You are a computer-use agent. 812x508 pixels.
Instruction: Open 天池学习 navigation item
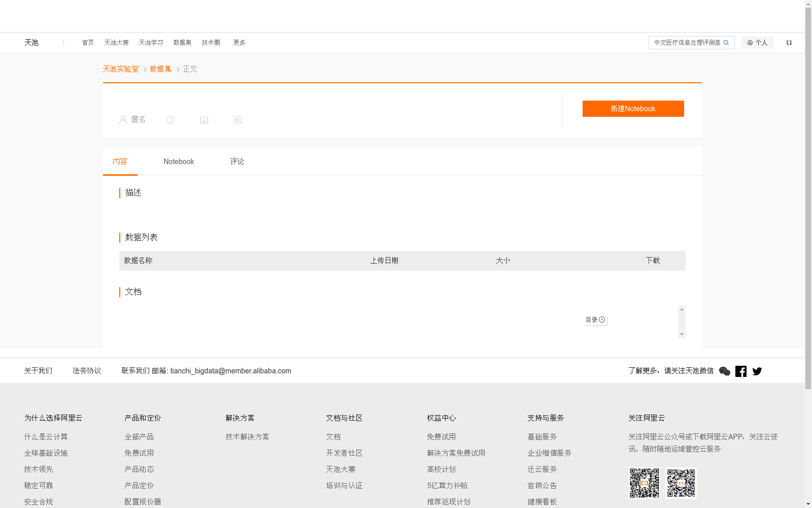151,43
